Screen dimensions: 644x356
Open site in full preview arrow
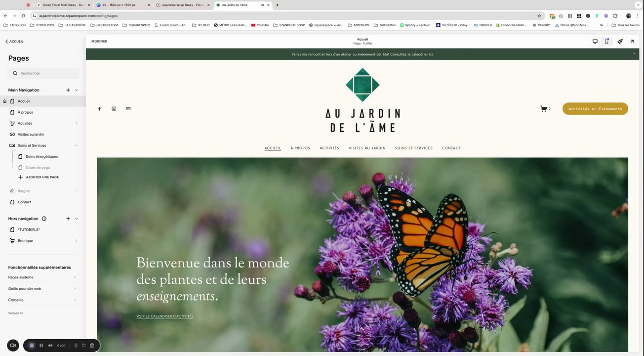point(632,42)
